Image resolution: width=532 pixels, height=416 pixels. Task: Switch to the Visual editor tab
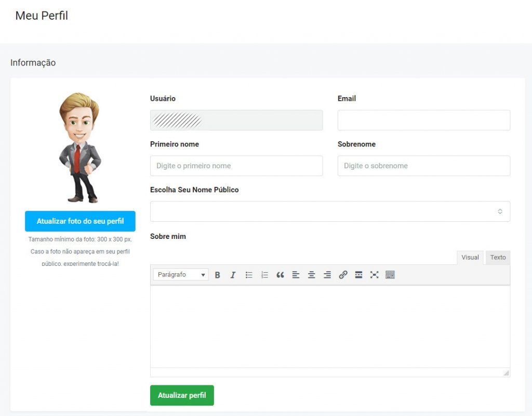[x=470, y=258]
